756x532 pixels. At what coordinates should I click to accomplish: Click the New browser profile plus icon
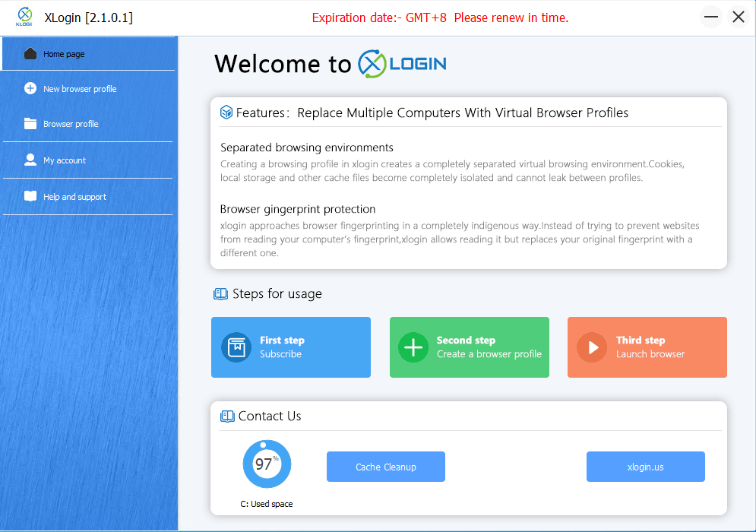30,89
